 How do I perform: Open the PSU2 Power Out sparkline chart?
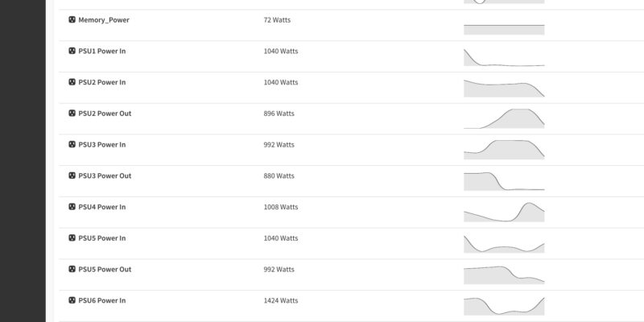click(x=504, y=118)
